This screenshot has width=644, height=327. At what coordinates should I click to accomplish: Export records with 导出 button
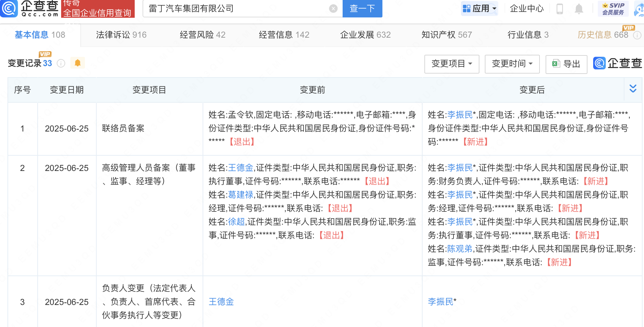(x=566, y=64)
